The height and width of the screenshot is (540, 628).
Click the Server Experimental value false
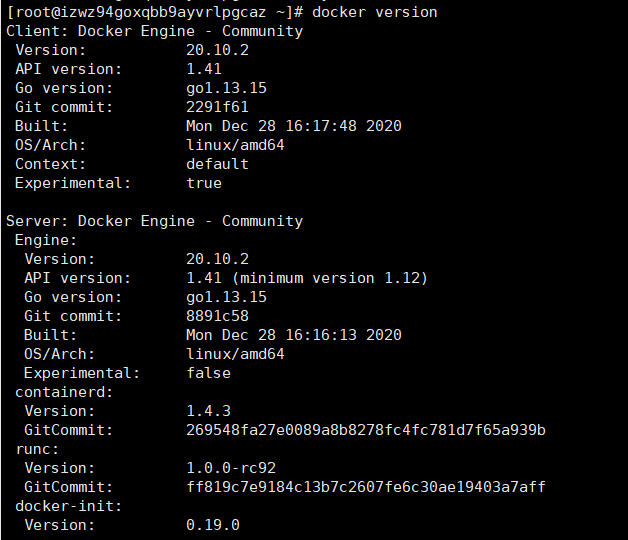coord(208,373)
